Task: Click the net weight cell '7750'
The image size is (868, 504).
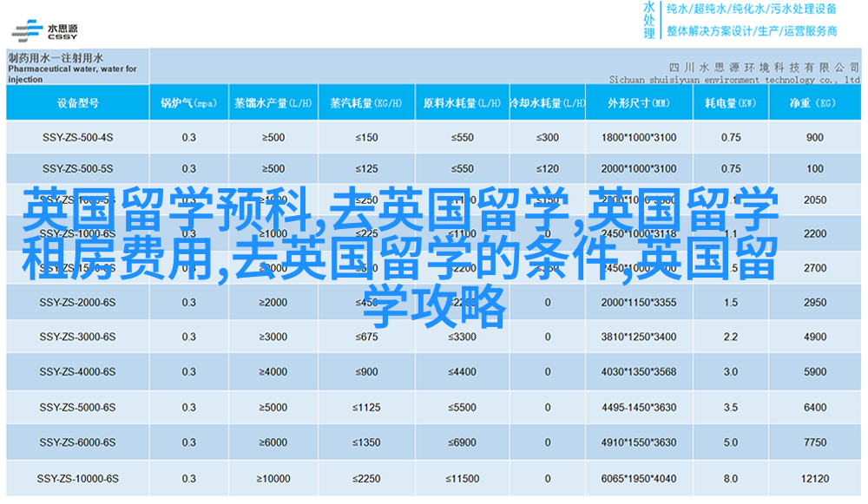Action: click(x=815, y=442)
